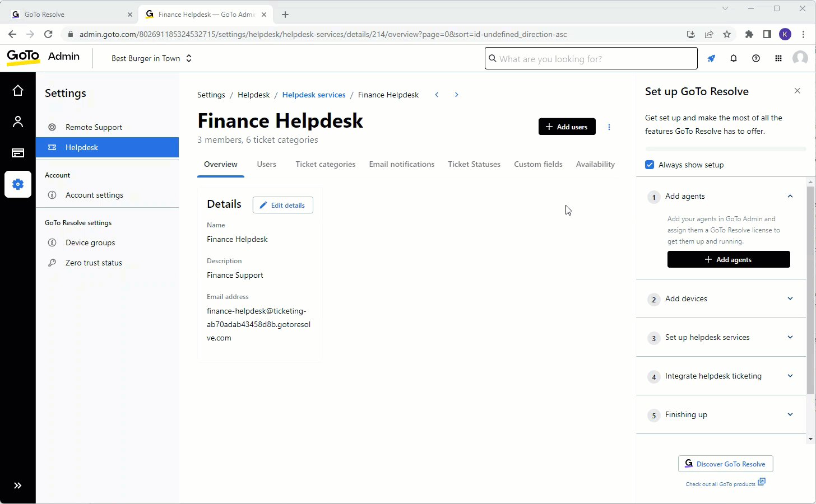
Task: Uncheck the Always show setup checkbox
Action: [649, 165]
